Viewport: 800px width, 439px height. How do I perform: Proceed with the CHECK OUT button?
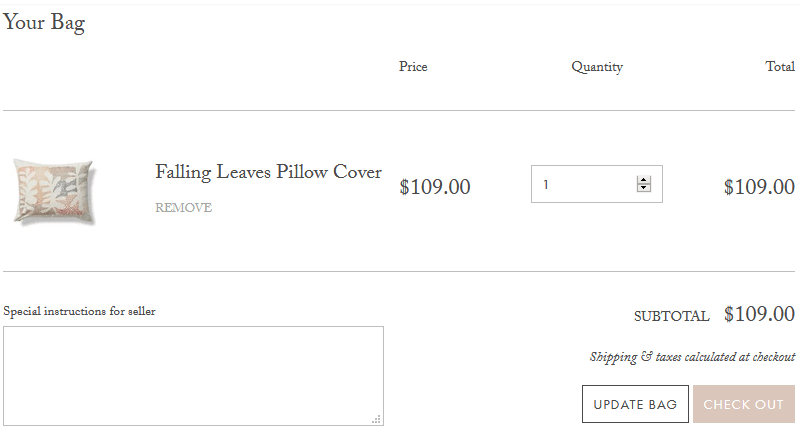pos(744,404)
